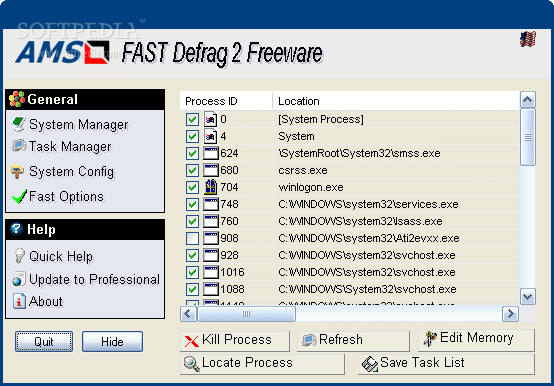This screenshot has width=554, height=386.
Task: Click the window icon for process 624
Action: click(x=211, y=153)
